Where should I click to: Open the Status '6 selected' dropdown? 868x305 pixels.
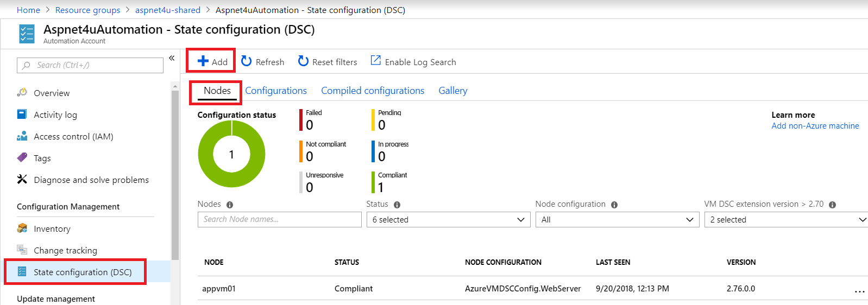click(x=449, y=219)
